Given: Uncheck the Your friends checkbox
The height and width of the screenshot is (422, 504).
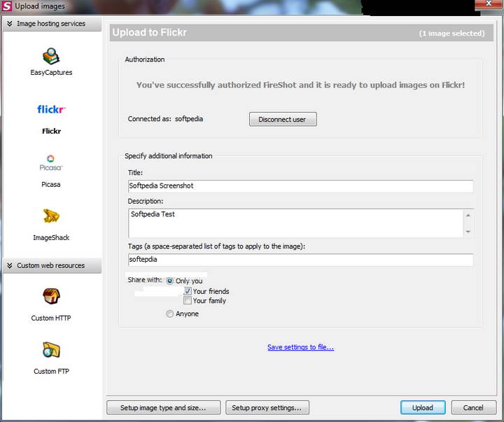Looking at the screenshot, I should (188, 291).
